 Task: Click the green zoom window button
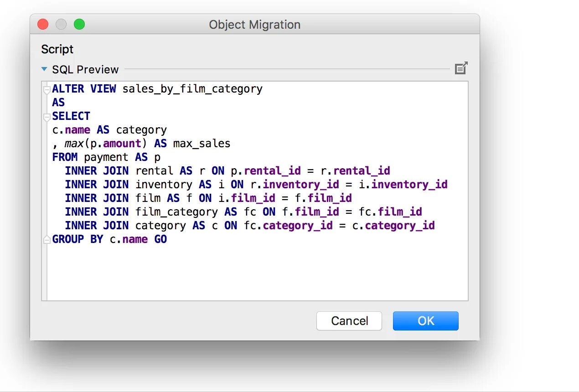[79, 24]
